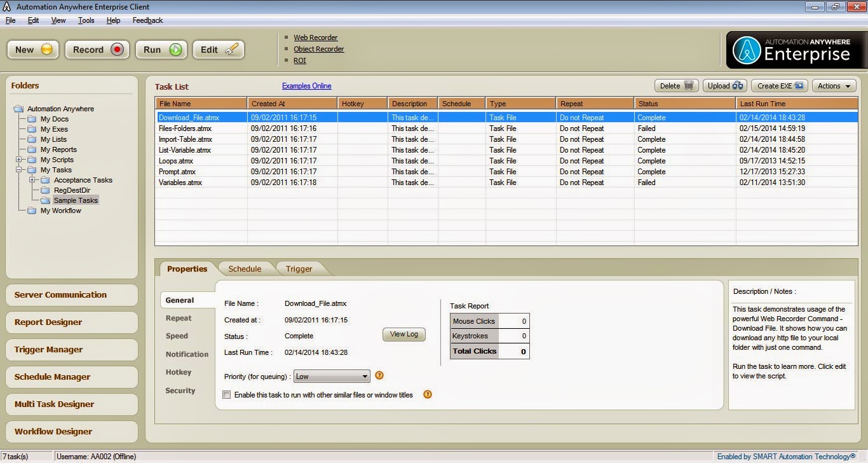Select the My Workflow folder icon
Screen dimensions: 868x463
(x=32, y=211)
